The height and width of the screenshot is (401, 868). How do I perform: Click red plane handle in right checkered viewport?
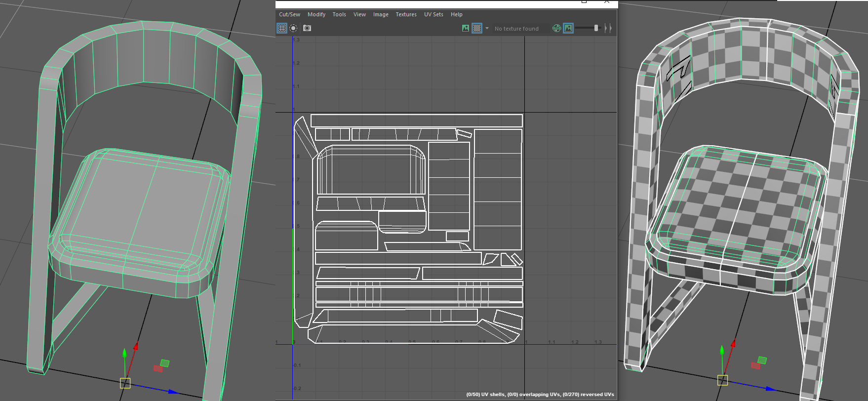[x=755, y=365]
